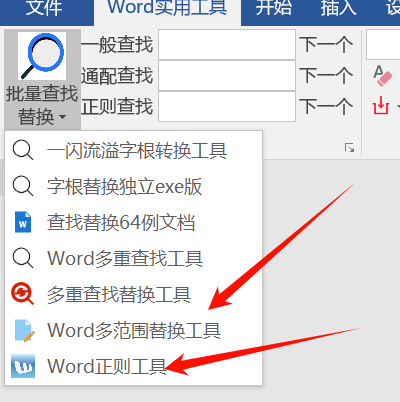Open the 批量查找替换 magnifier dropdown button
This screenshot has width=400, height=402.
pos(42,79)
